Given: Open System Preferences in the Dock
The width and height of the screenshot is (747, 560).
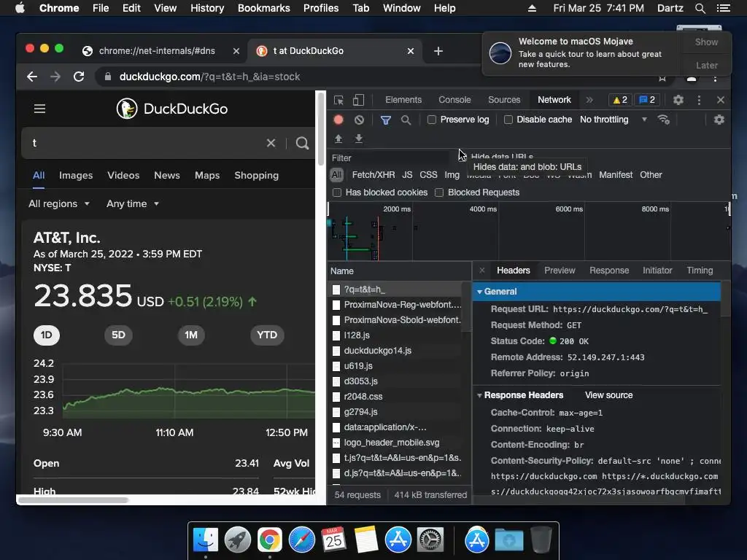Looking at the screenshot, I should click(430, 540).
